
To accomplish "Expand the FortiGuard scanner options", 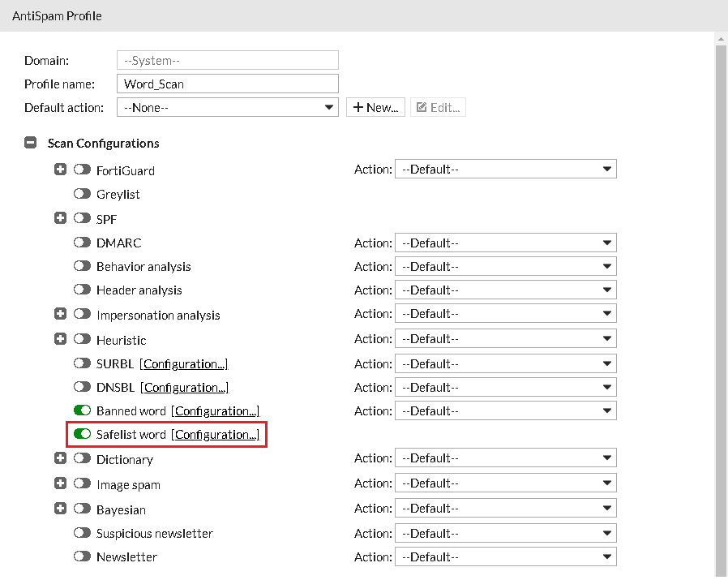I will tap(61, 170).
